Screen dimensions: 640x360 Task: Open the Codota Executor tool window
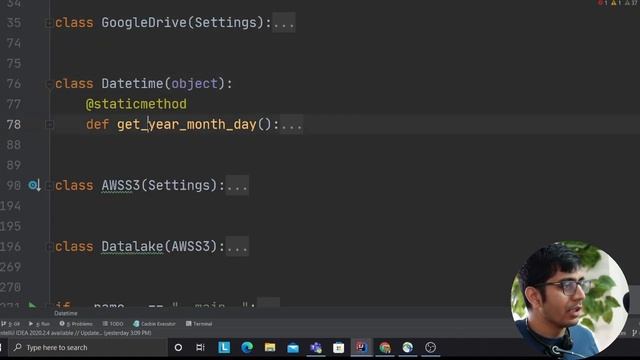[154, 324]
